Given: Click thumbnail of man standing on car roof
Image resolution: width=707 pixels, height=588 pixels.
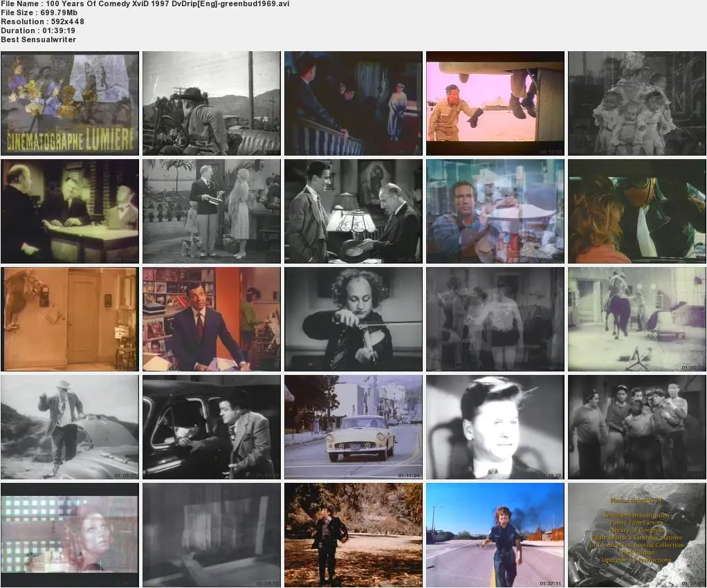Looking at the screenshot, I should coord(70,427).
